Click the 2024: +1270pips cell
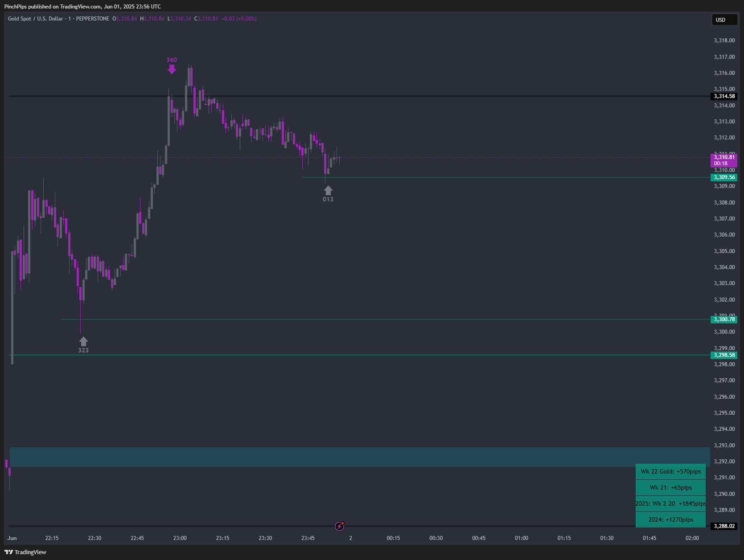 click(671, 519)
